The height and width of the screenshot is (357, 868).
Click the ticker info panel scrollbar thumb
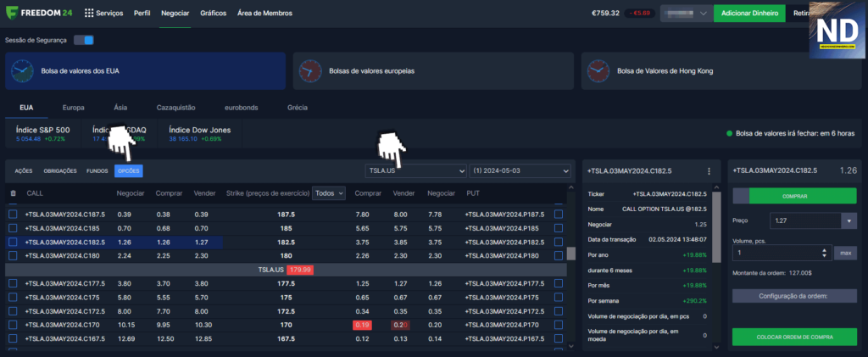click(717, 227)
